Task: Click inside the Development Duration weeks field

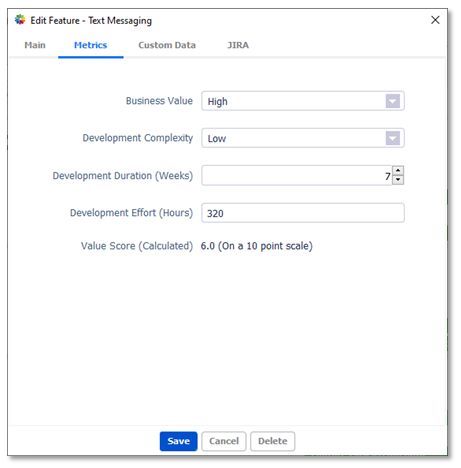Action: click(297, 175)
